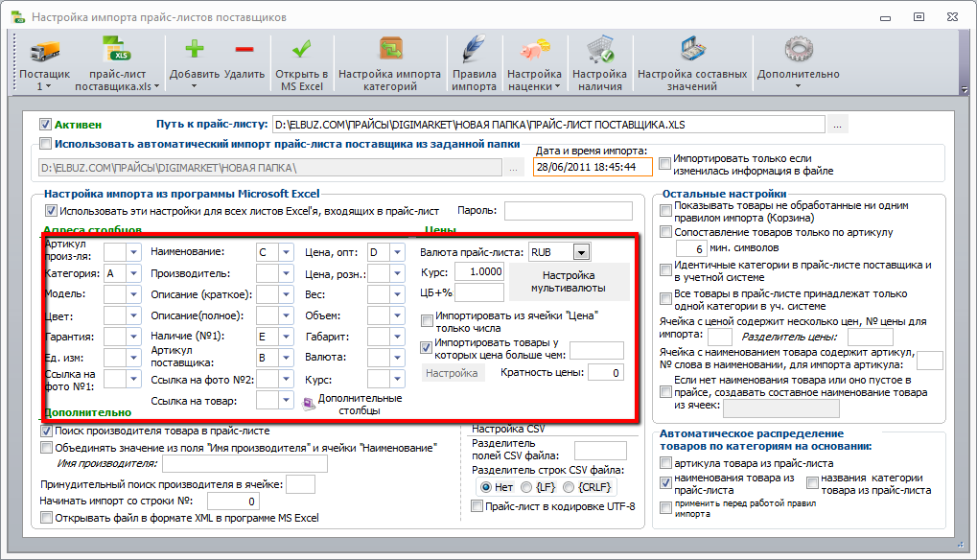This screenshot has height=560, width=977.
Task: Click the Путь к прайс-листу input field
Action: (x=548, y=125)
